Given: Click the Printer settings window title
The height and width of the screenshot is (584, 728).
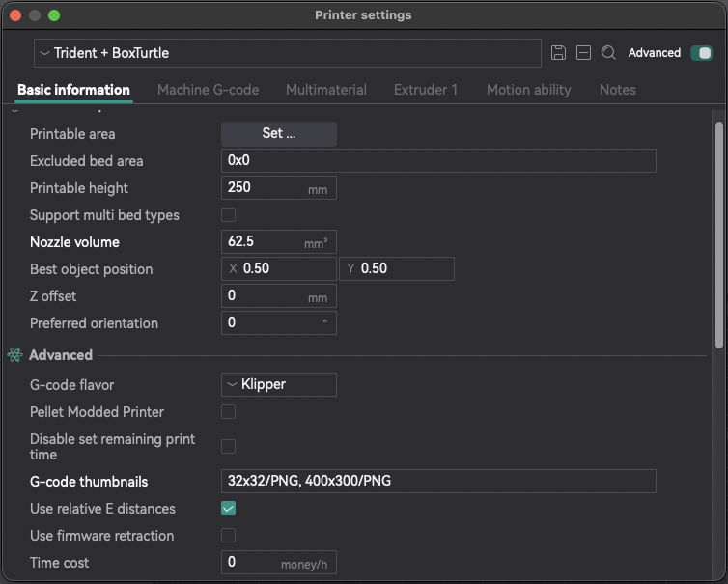Looking at the screenshot, I should [x=363, y=14].
